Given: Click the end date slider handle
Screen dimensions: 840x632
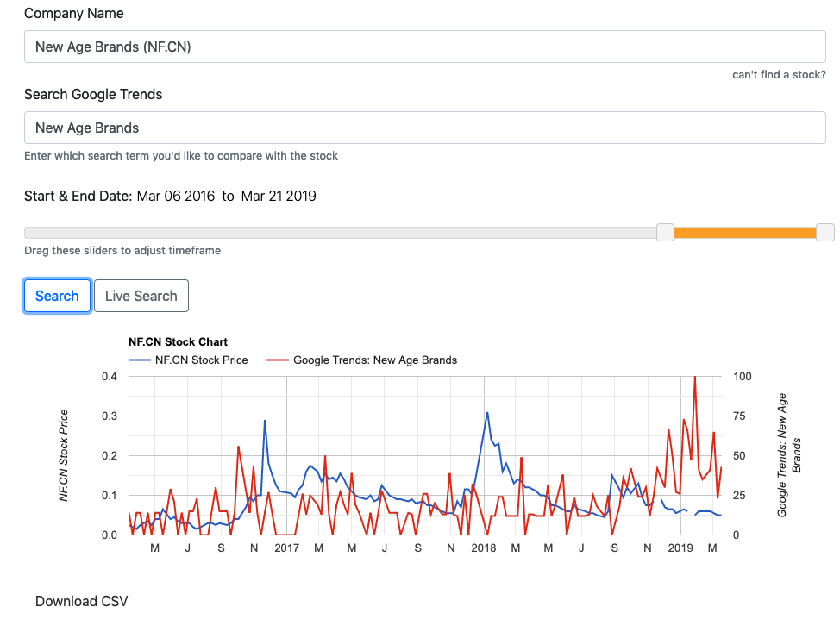Looking at the screenshot, I should tap(825, 233).
